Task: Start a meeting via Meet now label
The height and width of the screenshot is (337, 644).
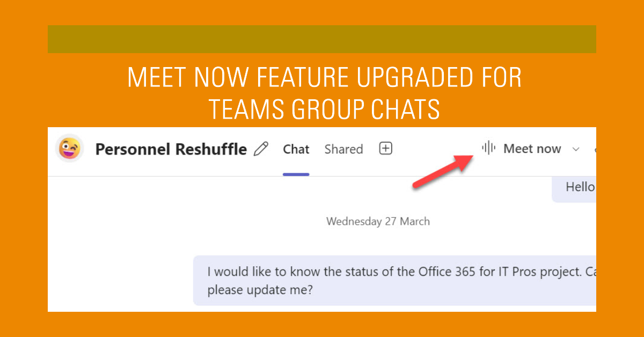Action: pyautogui.click(x=532, y=149)
